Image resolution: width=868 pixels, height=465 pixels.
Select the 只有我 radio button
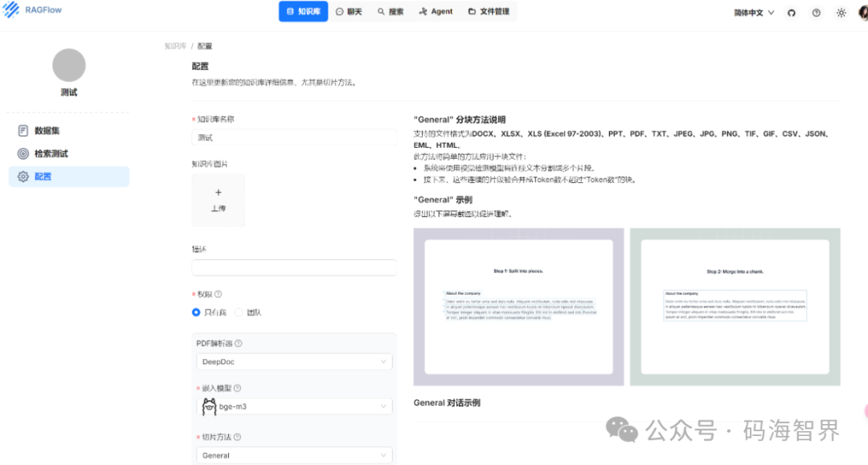click(196, 312)
